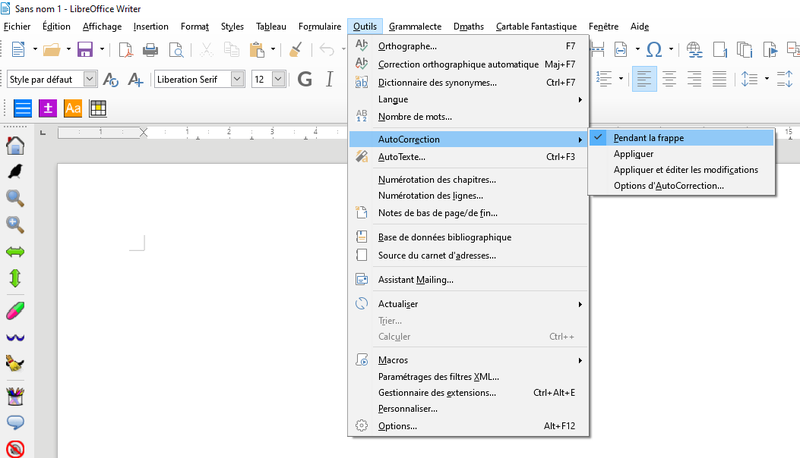Open the paragraph style dropdown
This screenshot has height=458, width=800.
coord(90,79)
